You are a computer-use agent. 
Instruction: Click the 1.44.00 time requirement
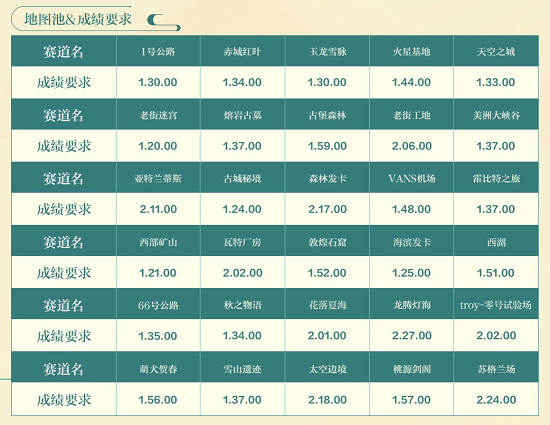[411, 82]
